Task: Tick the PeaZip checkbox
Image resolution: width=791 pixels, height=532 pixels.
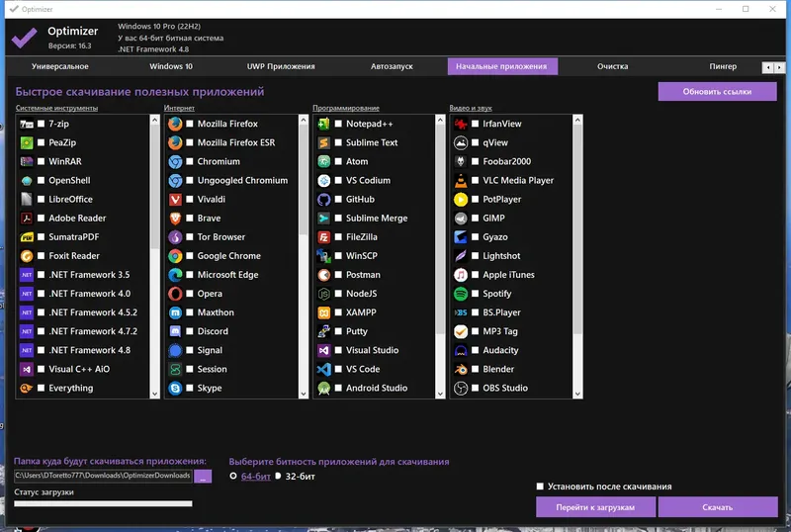Action: point(41,142)
